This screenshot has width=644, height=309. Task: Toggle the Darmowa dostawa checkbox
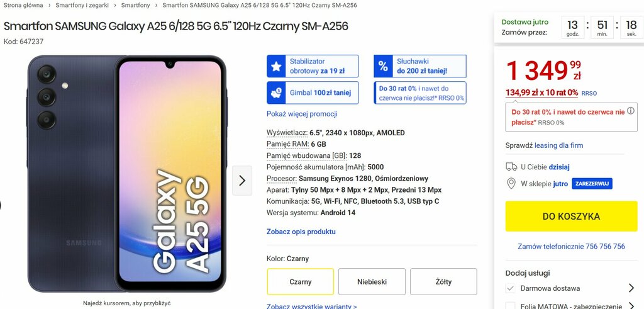click(x=510, y=288)
